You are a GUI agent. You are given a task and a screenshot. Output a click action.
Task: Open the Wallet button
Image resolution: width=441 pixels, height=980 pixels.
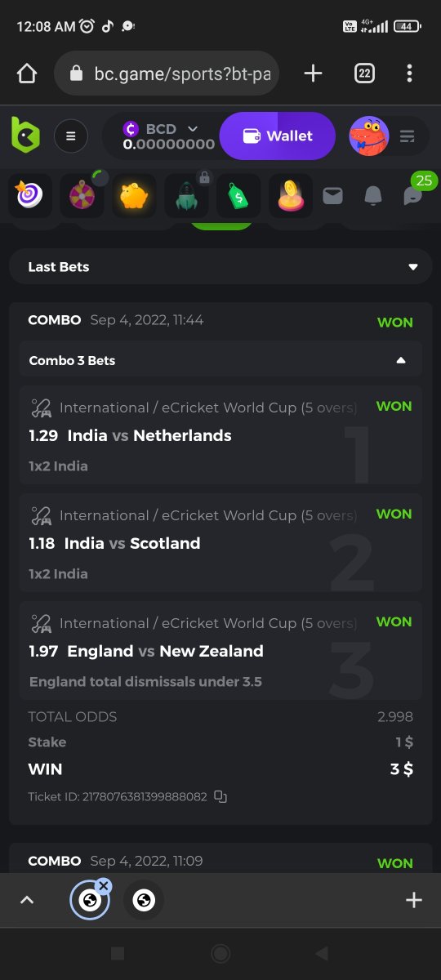tap(278, 136)
